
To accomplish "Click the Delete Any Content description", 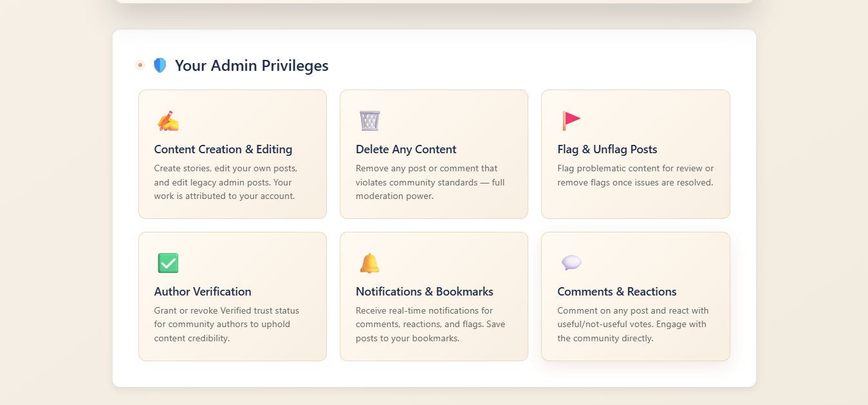I will tap(429, 182).
